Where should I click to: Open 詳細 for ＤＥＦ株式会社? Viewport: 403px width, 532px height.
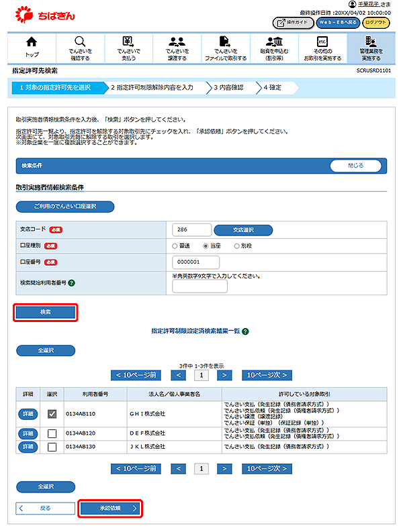(x=28, y=433)
